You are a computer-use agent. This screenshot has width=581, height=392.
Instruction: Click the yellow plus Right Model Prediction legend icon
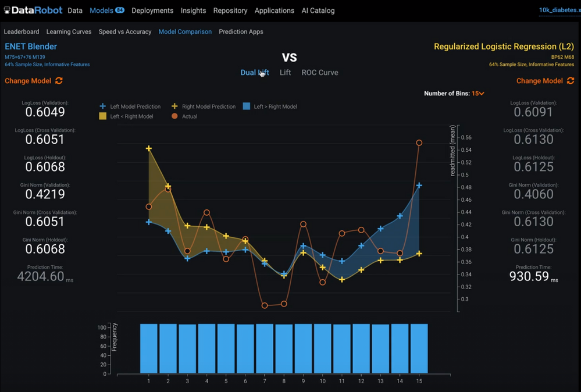tap(174, 106)
